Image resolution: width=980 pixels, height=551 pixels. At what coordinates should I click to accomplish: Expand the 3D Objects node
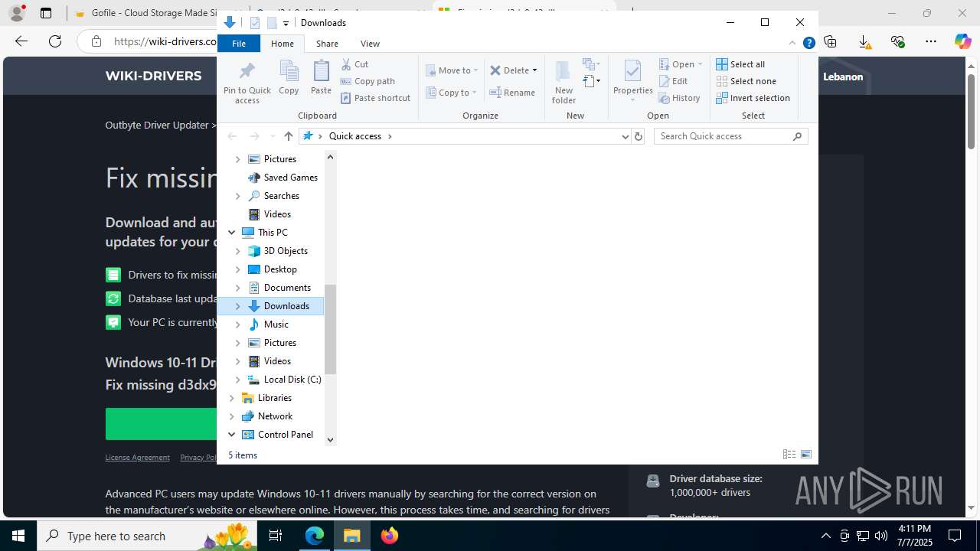[x=237, y=251]
